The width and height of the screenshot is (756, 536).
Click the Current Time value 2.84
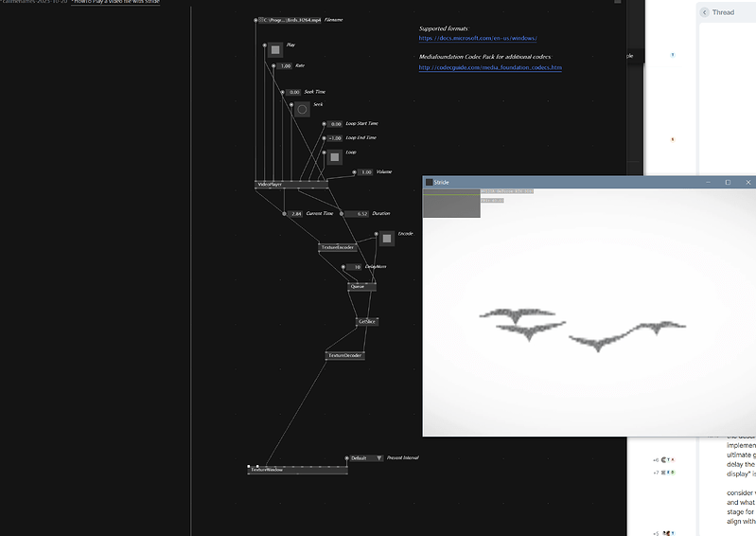point(295,214)
